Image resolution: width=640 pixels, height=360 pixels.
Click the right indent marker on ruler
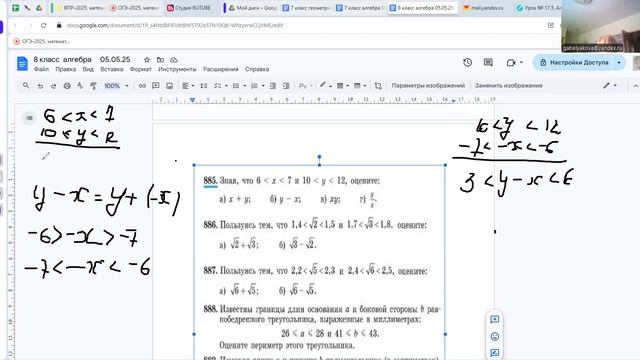tap(453, 101)
